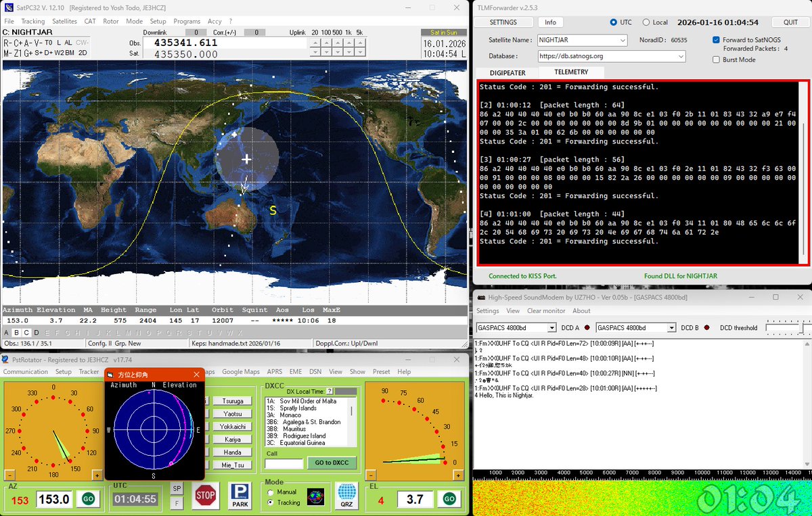Image resolution: width=812 pixels, height=516 pixels.
Task: Open the APRS menu in PstRotator
Action: tap(275, 371)
